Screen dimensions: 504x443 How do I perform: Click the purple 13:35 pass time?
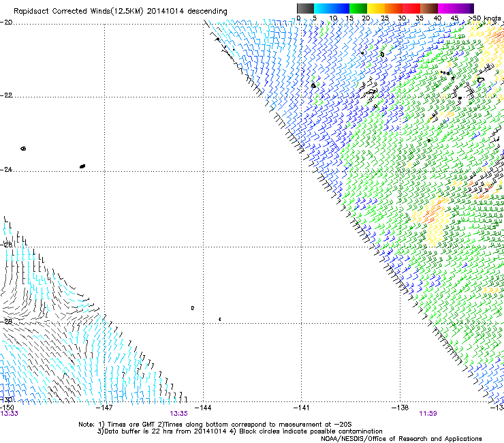click(x=178, y=414)
